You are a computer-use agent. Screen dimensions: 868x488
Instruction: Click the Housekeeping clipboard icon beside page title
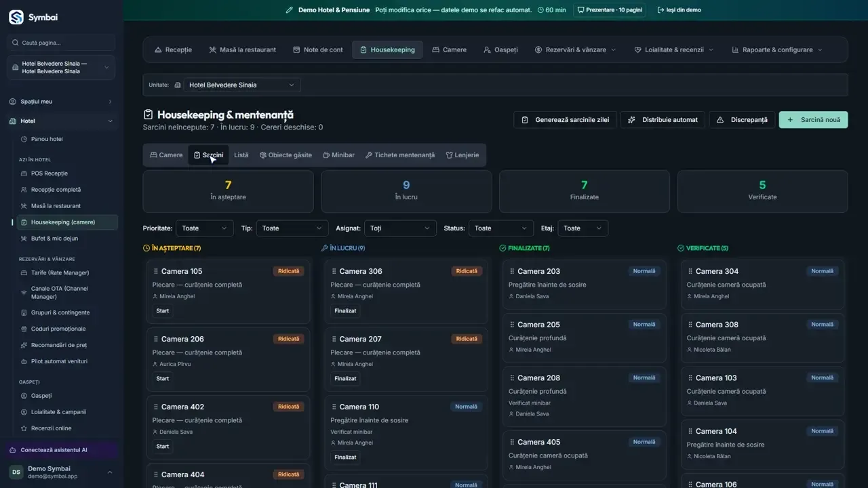[149, 115]
